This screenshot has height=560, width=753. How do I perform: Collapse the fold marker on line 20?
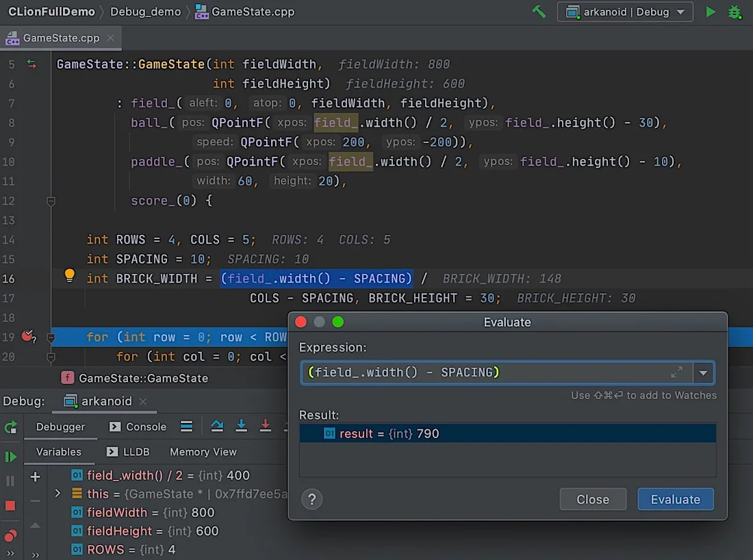tap(51, 357)
